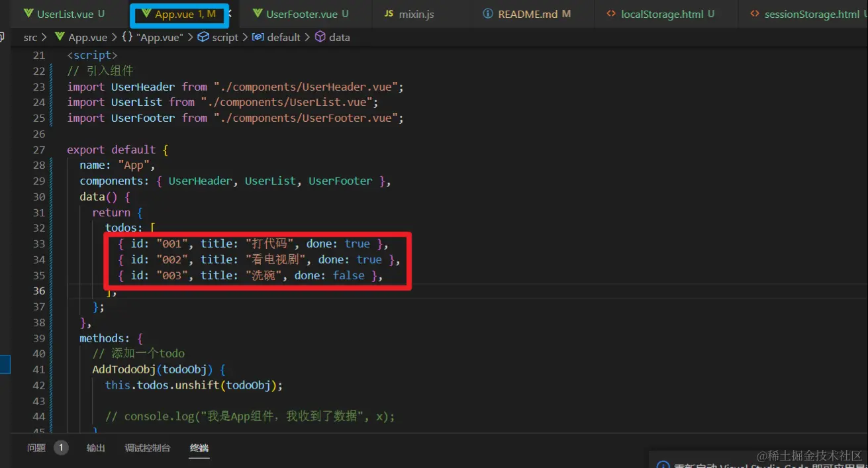Open the 调试控制台 debug console tab
The height and width of the screenshot is (468, 868).
148,448
